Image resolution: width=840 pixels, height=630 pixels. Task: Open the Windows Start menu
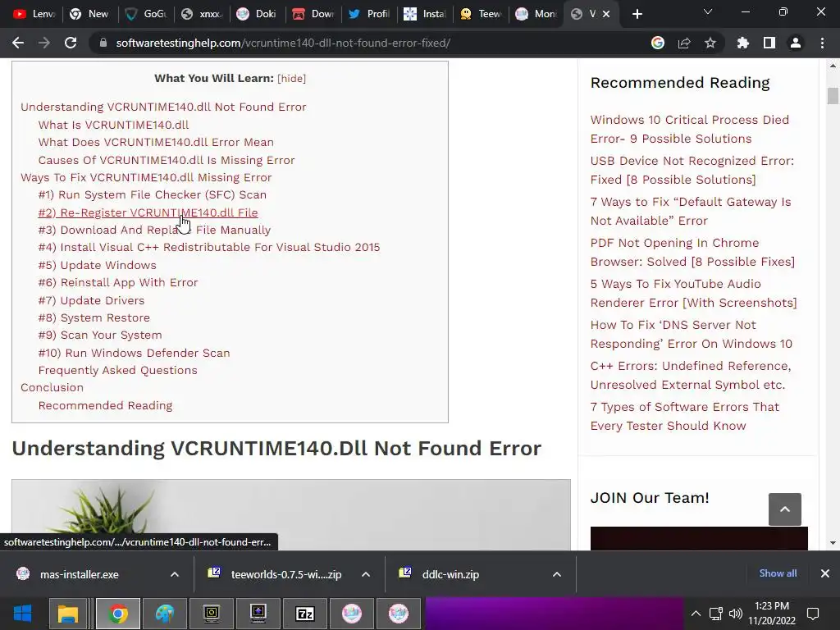pos(22,614)
